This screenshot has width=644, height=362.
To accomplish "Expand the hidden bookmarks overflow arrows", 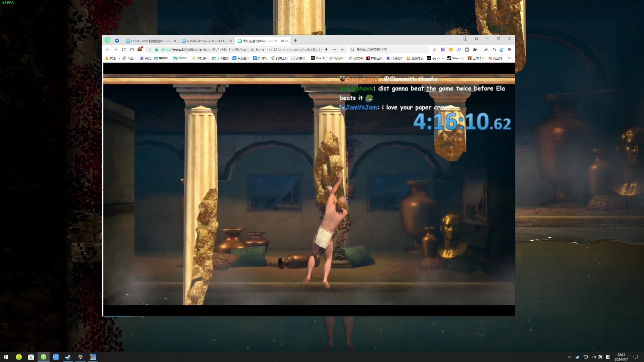I will pos(509,58).
